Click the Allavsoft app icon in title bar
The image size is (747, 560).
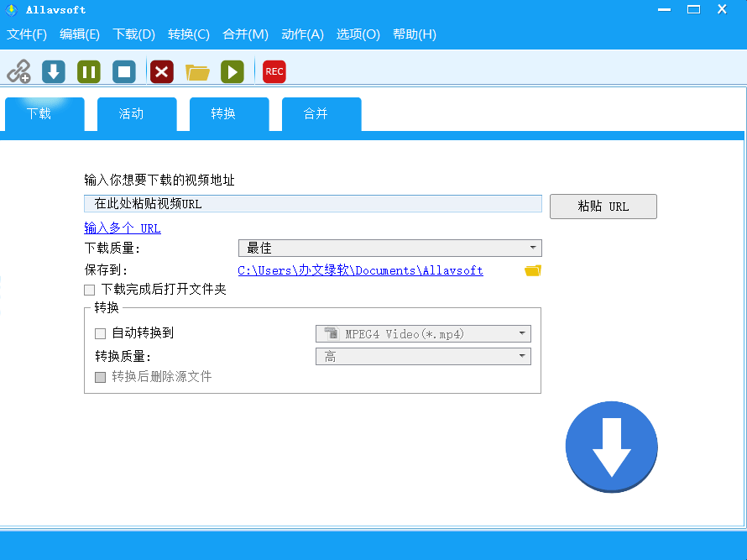pos(11,9)
